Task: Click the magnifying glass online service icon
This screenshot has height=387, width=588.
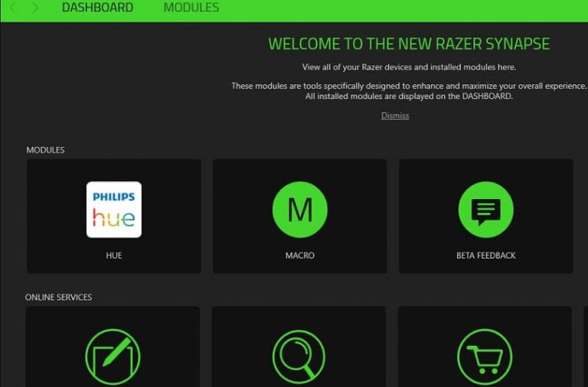Action: 299,357
